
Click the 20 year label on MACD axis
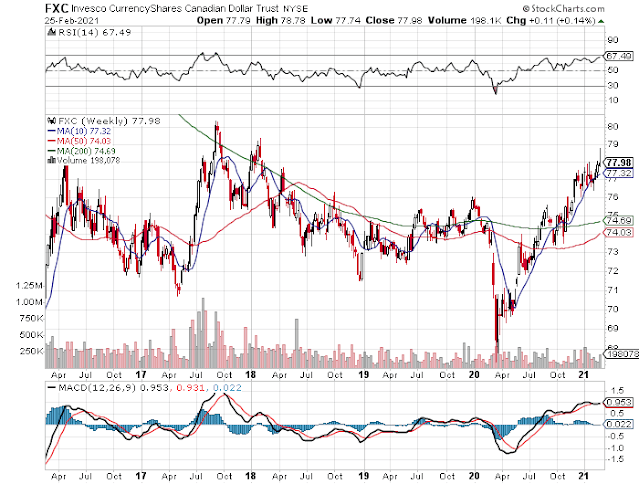[x=474, y=476]
